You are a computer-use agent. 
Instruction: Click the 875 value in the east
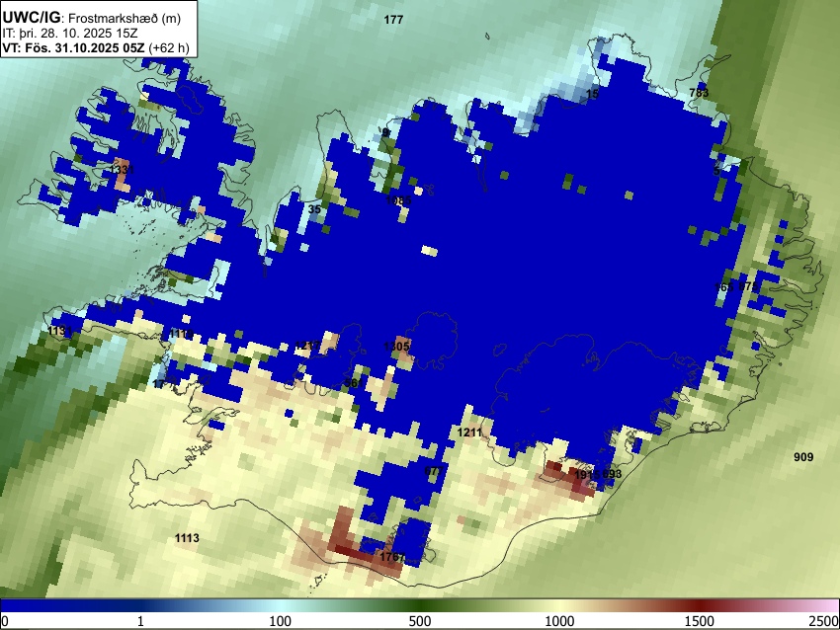(x=748, y=286)
